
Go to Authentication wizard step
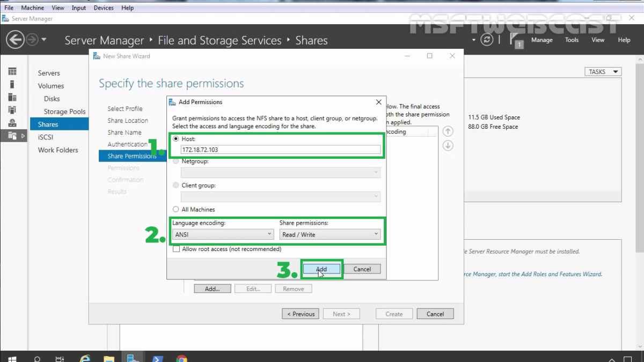[x=127, y=144]
